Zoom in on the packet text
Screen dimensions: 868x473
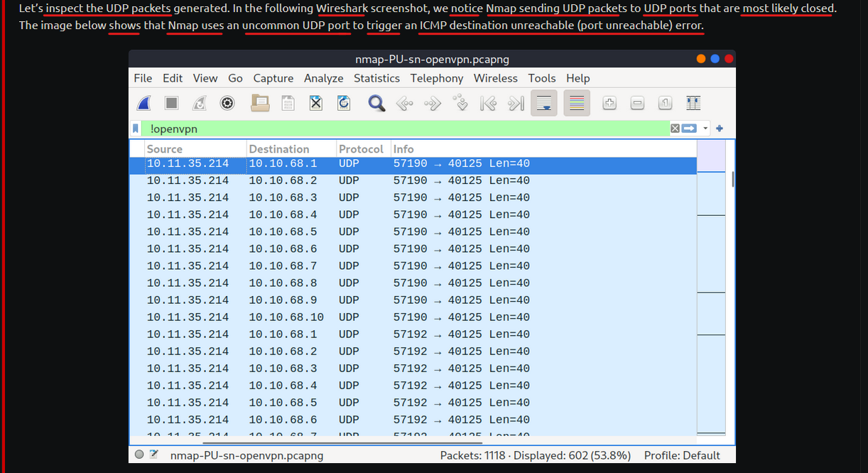point(609,104)
